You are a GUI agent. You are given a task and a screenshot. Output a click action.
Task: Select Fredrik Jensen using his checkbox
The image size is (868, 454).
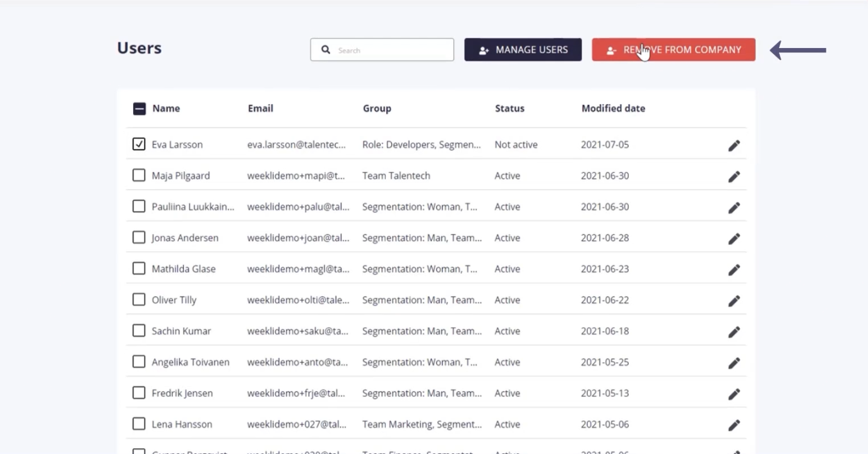[x=139, y=393]
